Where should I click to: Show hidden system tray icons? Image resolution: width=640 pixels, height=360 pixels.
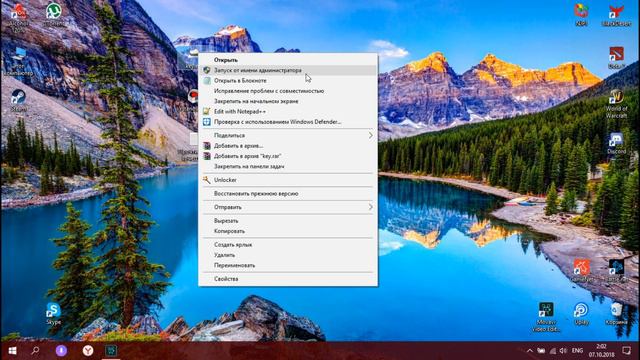pyautogui.click(x=530, y=351)
